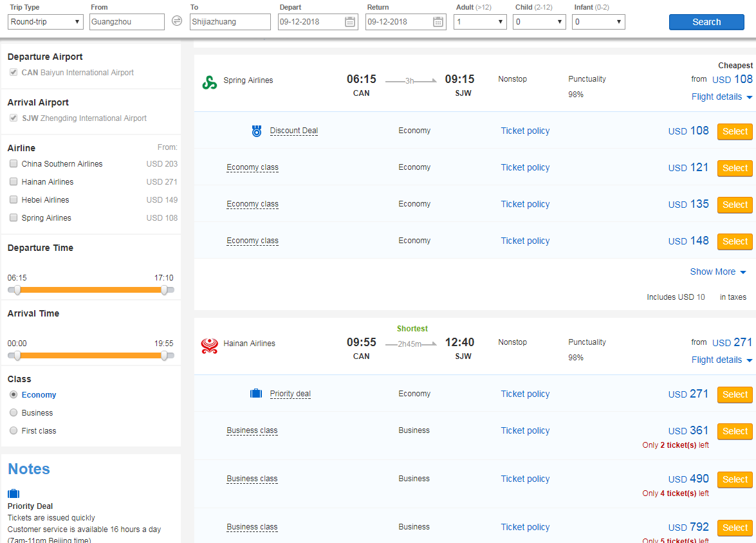This screenshot has width=756, height=543.
Task: Click the USD 149 Hebei Airlines price
Action: pos(162,199)
